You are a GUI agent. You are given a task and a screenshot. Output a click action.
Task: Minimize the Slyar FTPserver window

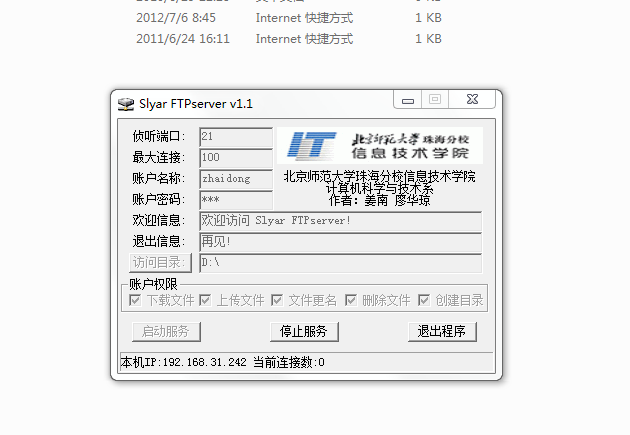click(x=408, y=100)
